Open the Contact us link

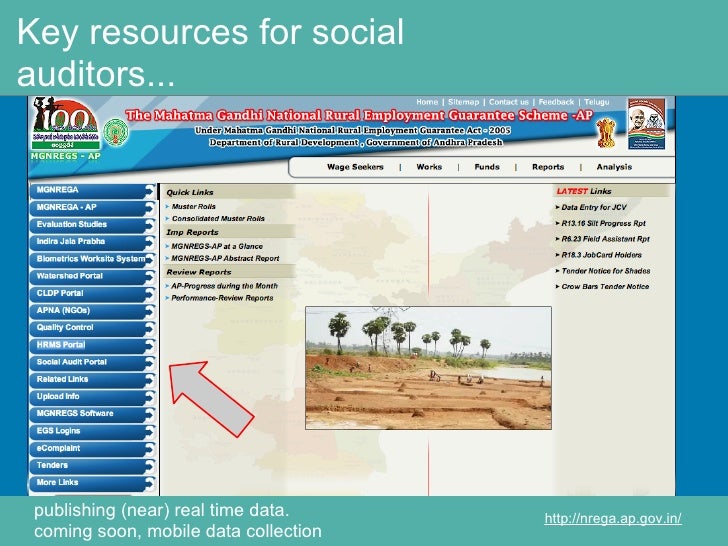coord(509,102)
